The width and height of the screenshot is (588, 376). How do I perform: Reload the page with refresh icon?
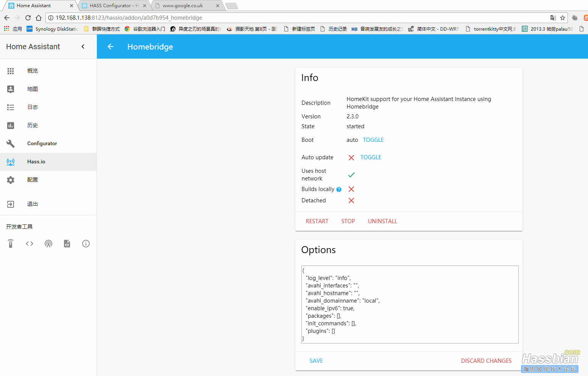[x=28, y=18]
